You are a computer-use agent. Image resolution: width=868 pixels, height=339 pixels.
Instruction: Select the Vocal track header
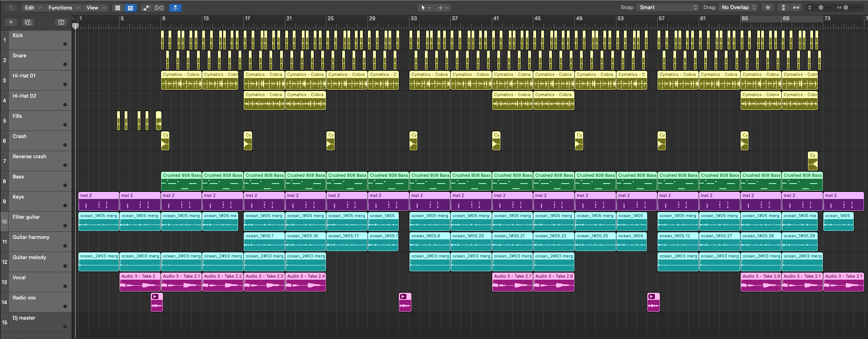[x=36, y=282]
